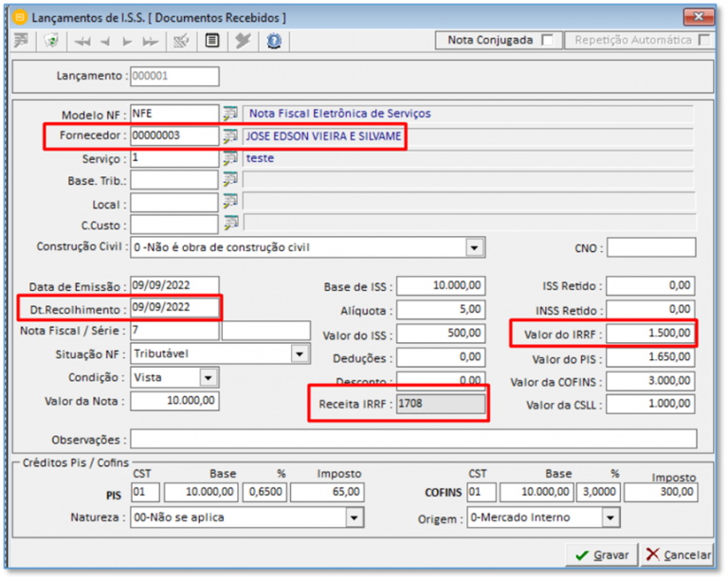Open the Natureza dropdown list
The width and height of the screenshot is (728, 580).
(x=355, y=517)
